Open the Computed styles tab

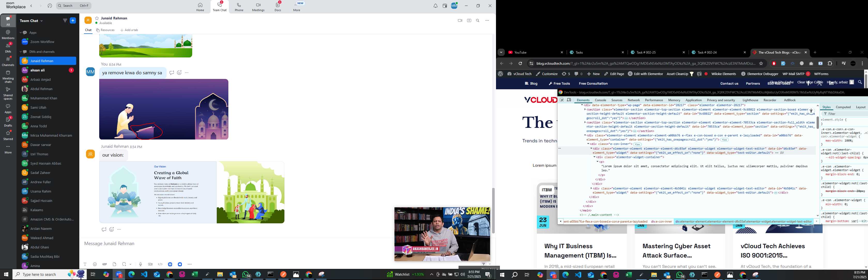tap(843, 107)
